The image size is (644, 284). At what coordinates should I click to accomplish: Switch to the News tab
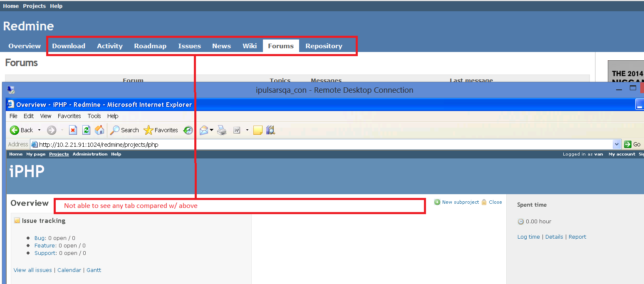click(221, 46)
